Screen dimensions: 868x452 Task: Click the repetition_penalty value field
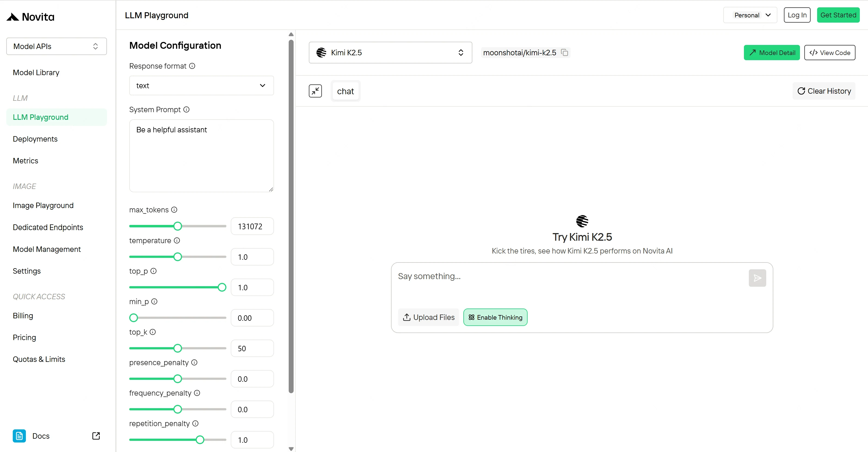[252, 440]
